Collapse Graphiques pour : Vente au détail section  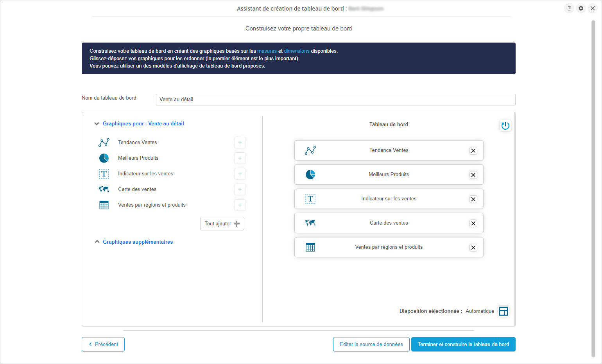(x=97, y=124)
